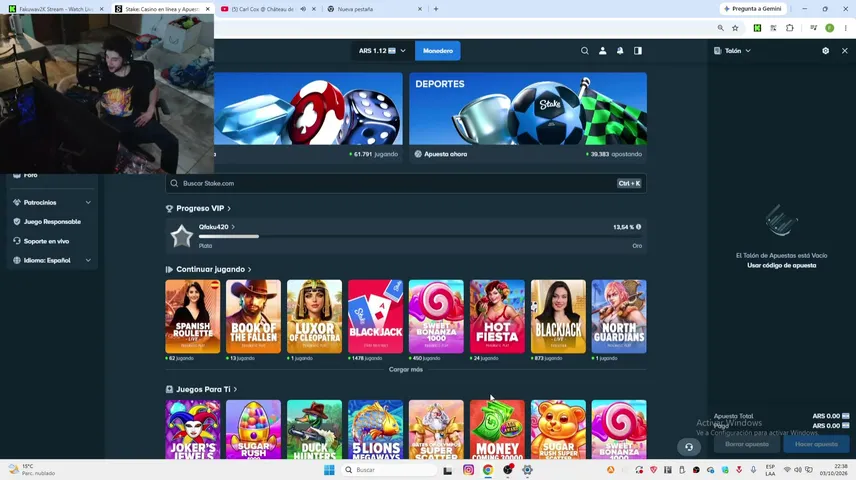This screenshot has width=856, height=480.
Task: Open the Chrome three-dot menu
Action: pos(845,28)
